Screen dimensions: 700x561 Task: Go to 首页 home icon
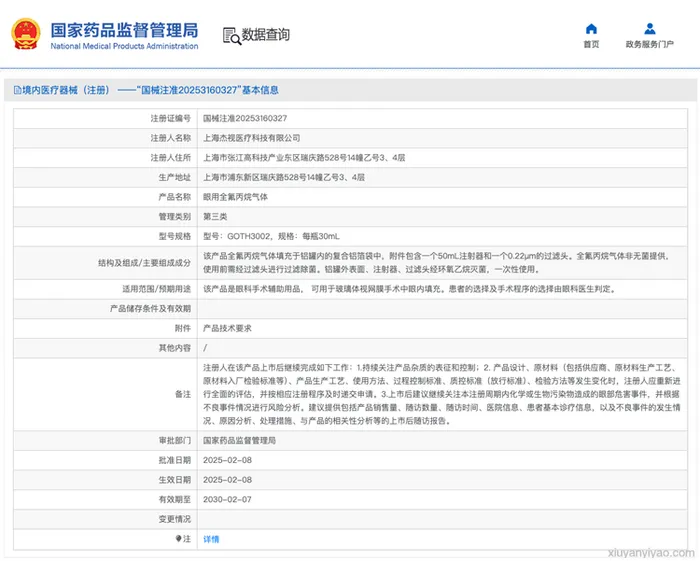pos(591,29)
